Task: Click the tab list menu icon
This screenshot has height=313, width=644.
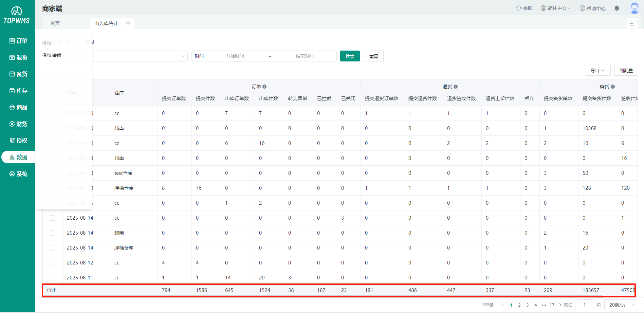Action: tap(632, 23)
